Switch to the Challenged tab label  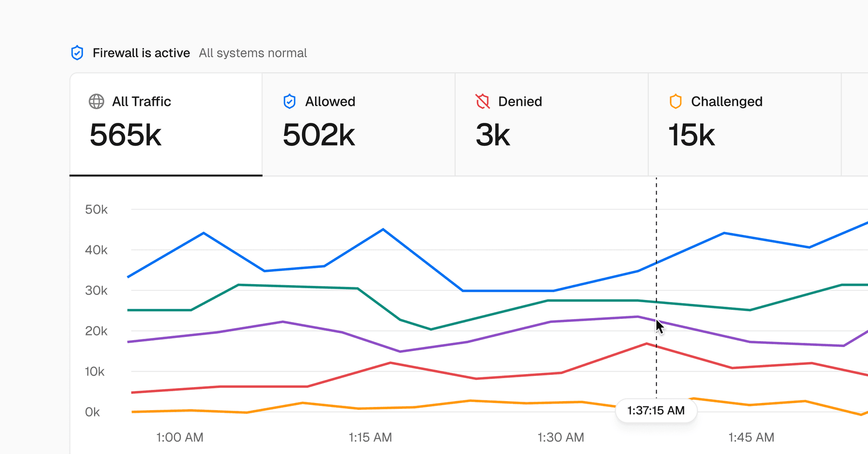pos(726,102)
